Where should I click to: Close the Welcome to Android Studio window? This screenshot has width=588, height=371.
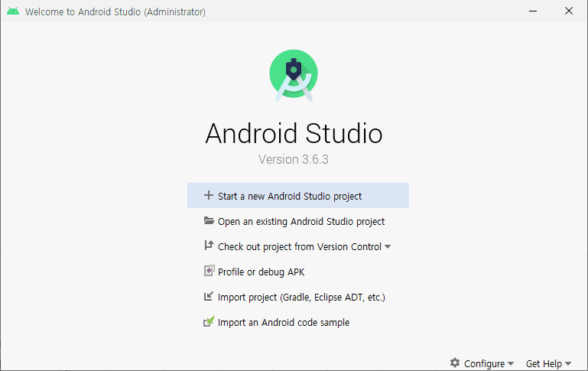point(569,11)
